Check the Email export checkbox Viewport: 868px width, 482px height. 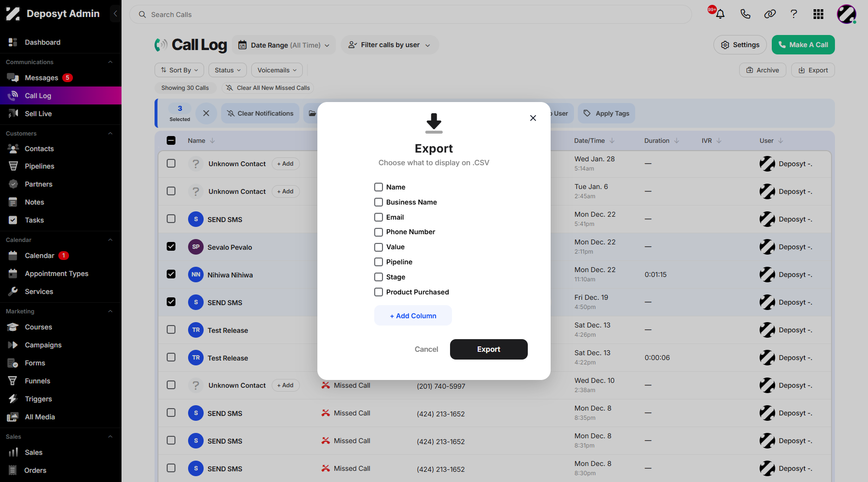[x=379, y=217]
